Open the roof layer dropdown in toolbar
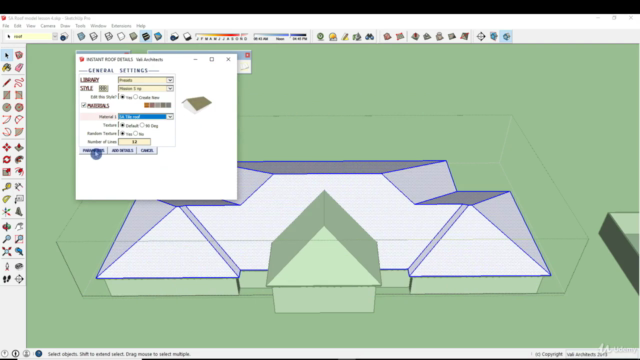 55,36
